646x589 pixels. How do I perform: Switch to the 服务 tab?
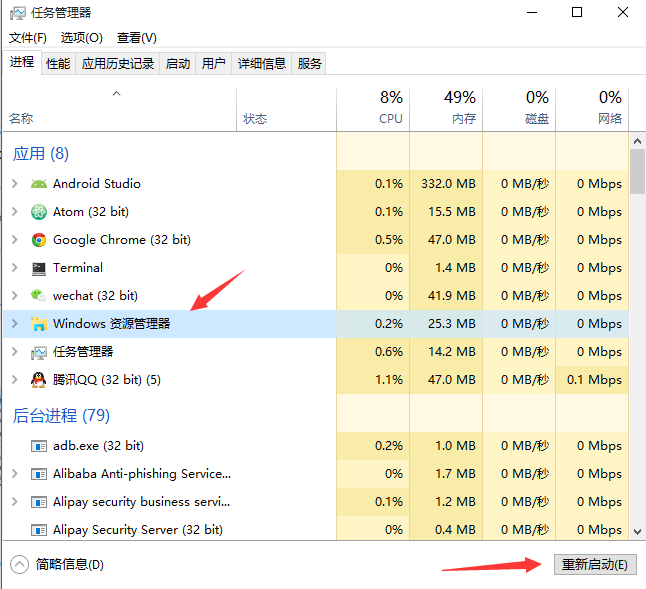click(309, 63)
